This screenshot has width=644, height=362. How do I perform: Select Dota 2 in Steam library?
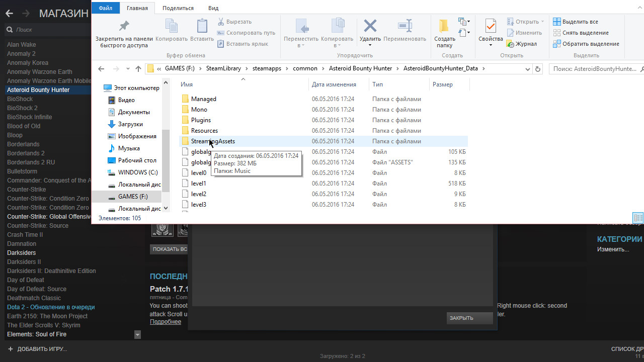(x=51, y=307)
